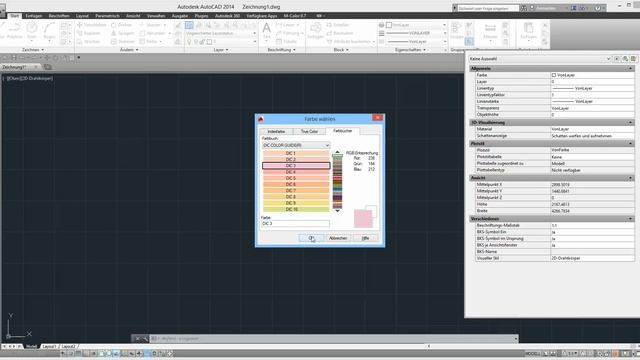Toggle the MODELL status bar button
Image resolution: width=640 pixels, height=360 pixels.
point(532,353)
